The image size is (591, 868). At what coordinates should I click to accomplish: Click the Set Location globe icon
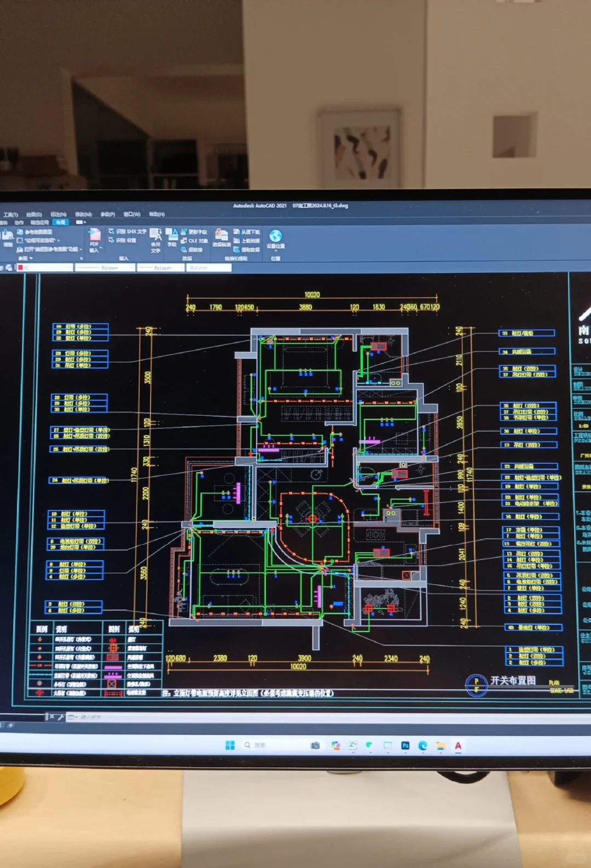[x=275, y=236]
